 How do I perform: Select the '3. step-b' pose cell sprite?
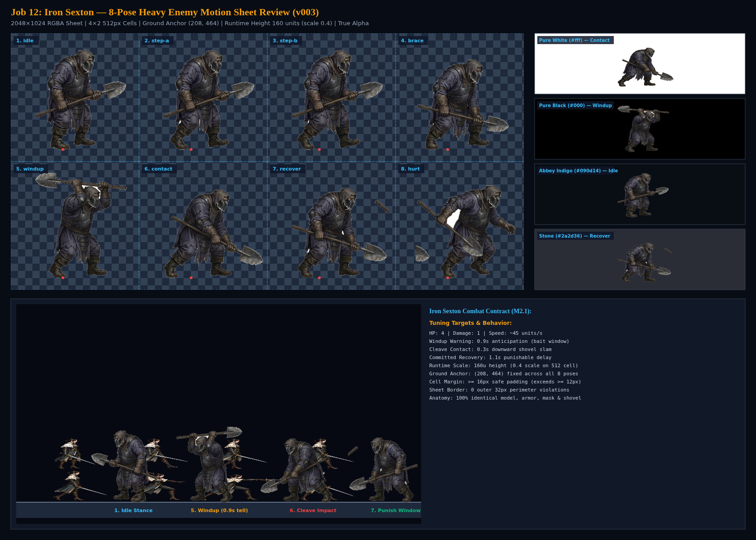[x=337, y=99]
